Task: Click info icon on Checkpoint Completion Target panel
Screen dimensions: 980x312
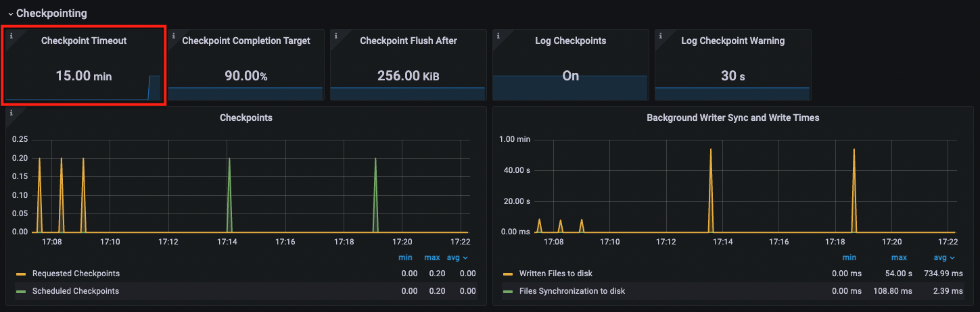Action: coord(172,35)
